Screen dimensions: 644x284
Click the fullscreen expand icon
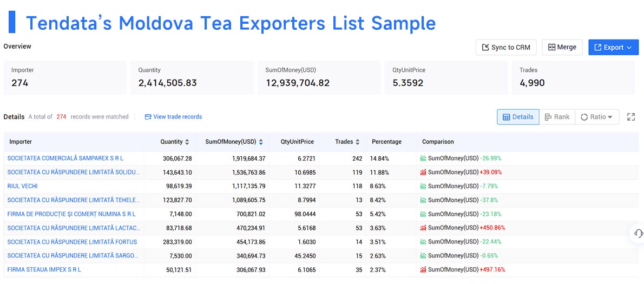[x=631, y=117]
